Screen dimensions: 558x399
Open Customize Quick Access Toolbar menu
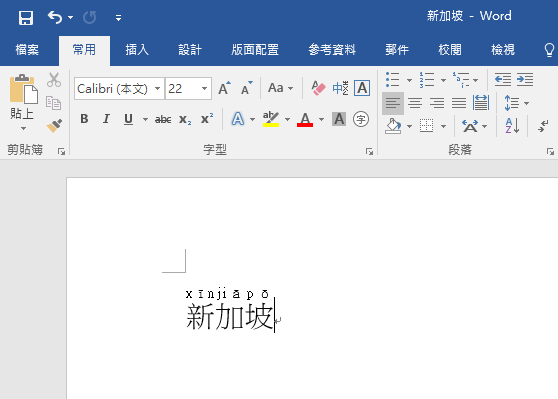(x=118, y=18)
